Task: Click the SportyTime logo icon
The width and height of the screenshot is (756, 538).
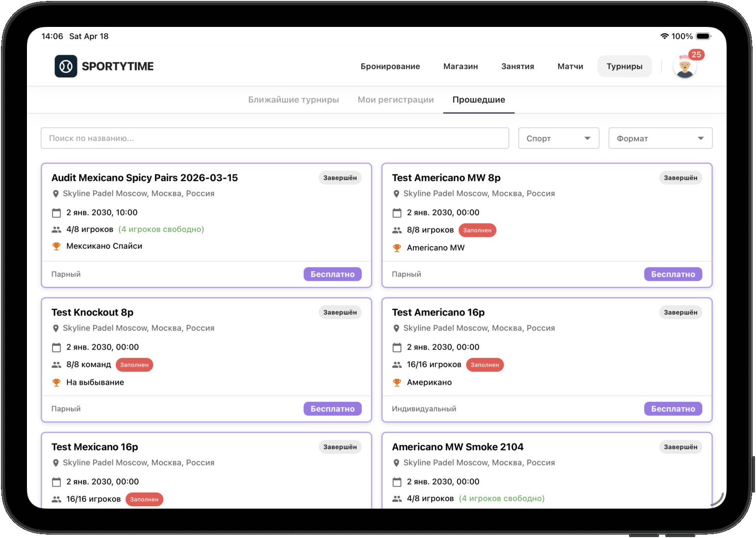Action: (66, 66)
